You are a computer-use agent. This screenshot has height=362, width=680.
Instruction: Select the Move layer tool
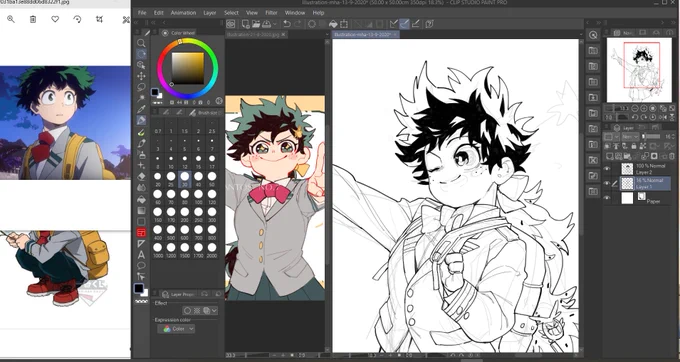[141, 76]
